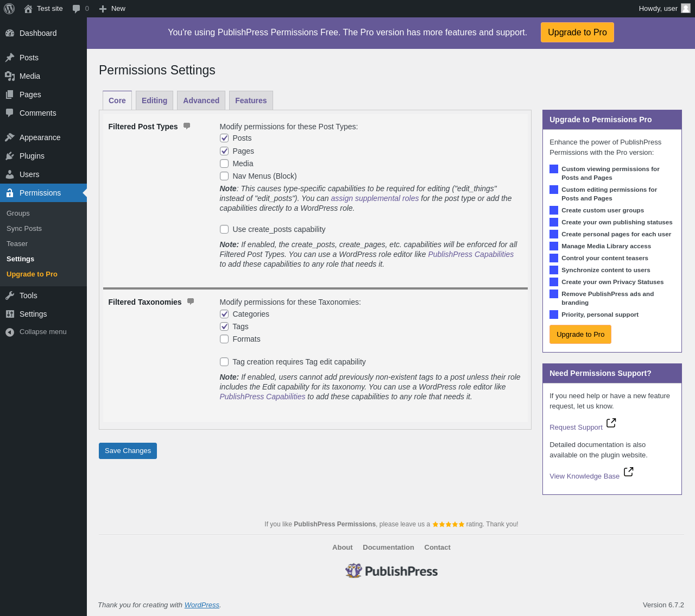Click the Pages icon in sidebar
695x616 pixels.
[x=10, y=95]
